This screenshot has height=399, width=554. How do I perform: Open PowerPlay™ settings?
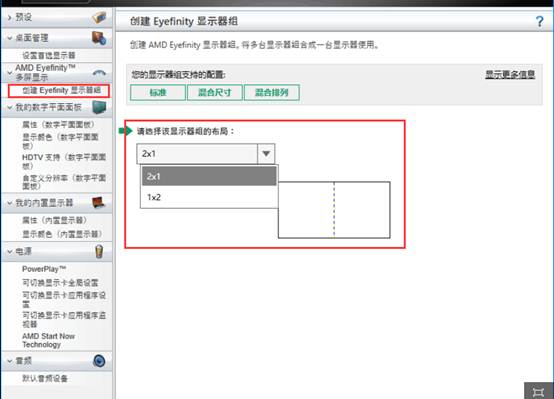(x=44, y=269)
